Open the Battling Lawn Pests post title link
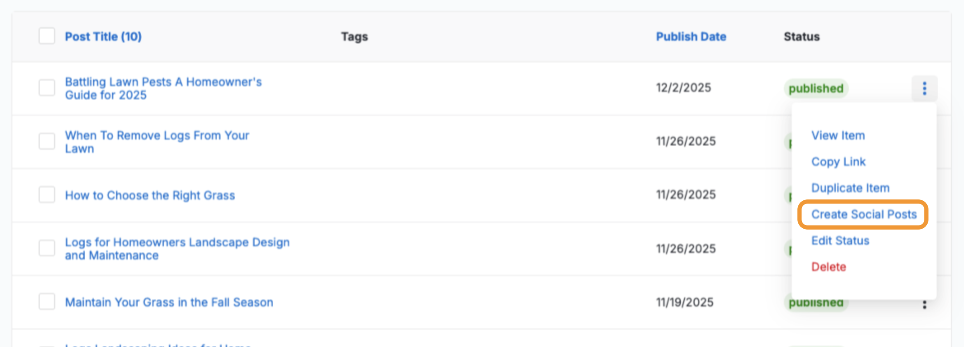The width and height of the screenshot is (980, 347). 163,88
